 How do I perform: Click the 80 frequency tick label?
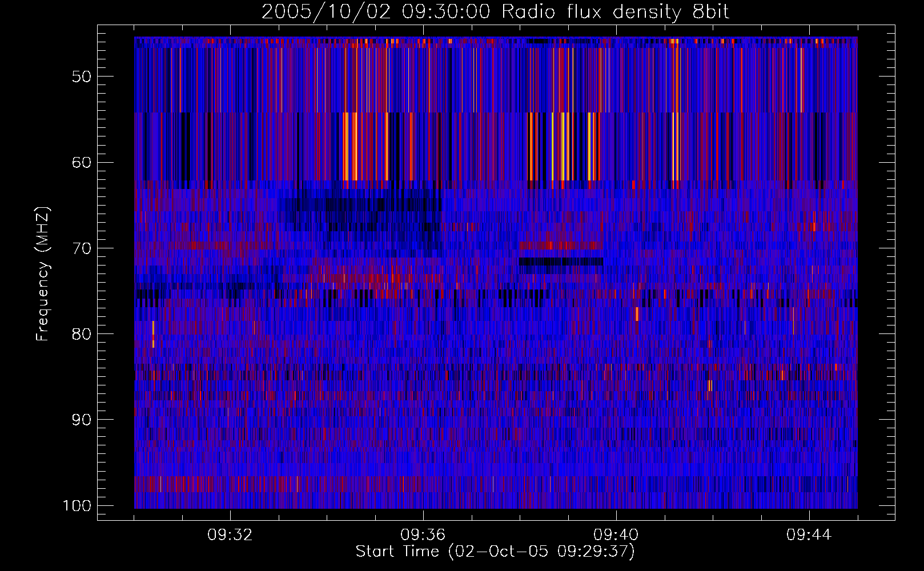pos(82,334)
